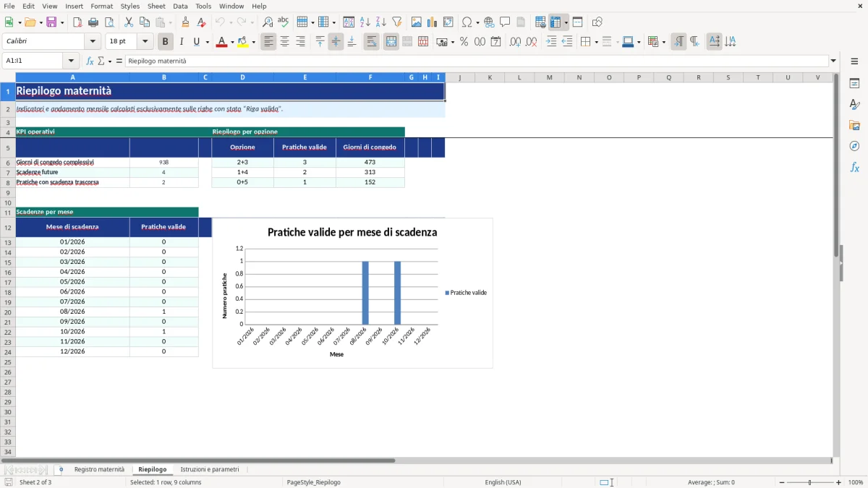Select the Clone Formatting paintbrush
This screenshot has width=868, height=488.
tap(186, 22)
